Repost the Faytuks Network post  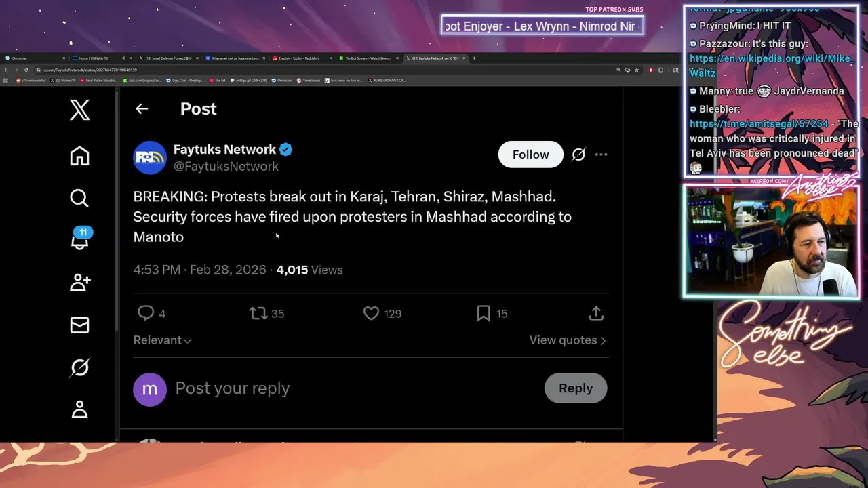click(258, 313)
